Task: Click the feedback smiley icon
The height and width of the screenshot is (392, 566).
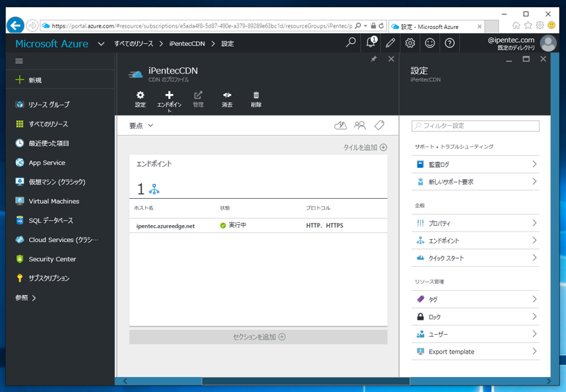Action: click(x=429, y=43)
